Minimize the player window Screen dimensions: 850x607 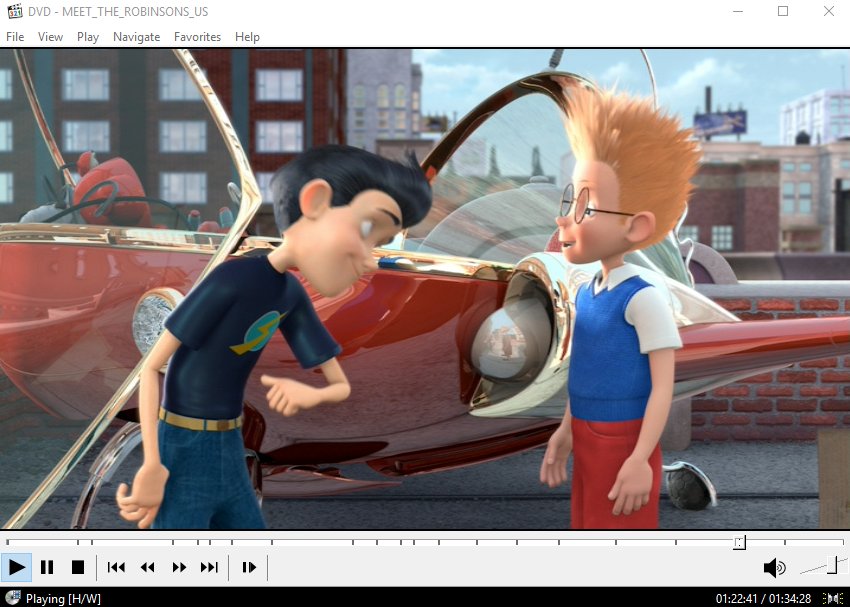[737, 11]
